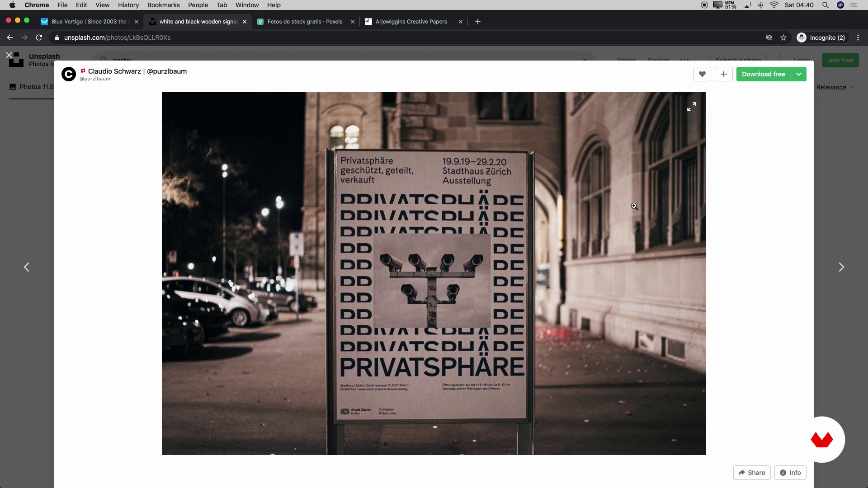This screenshot has width=868, height=488.
Task: Click the AirPlay display icon
Action: pos(747,5)
